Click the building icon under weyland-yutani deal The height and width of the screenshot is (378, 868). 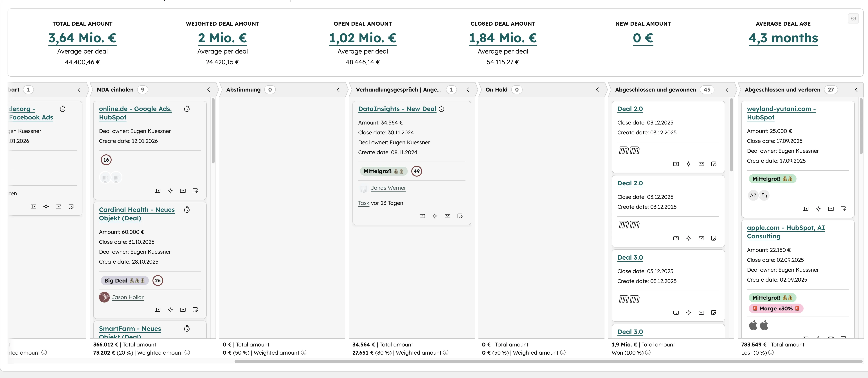pos(764,195)
